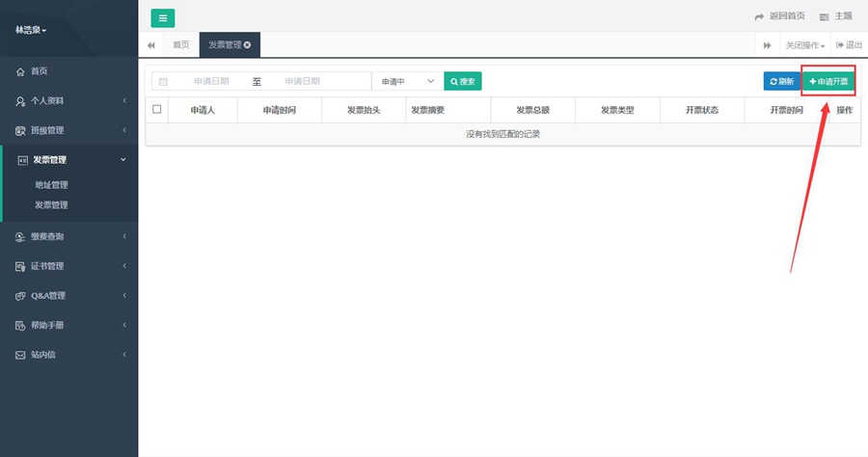Expand the 班级管理 sidebar menu
This screenshot has width=868, height=457.
(69, 130)
